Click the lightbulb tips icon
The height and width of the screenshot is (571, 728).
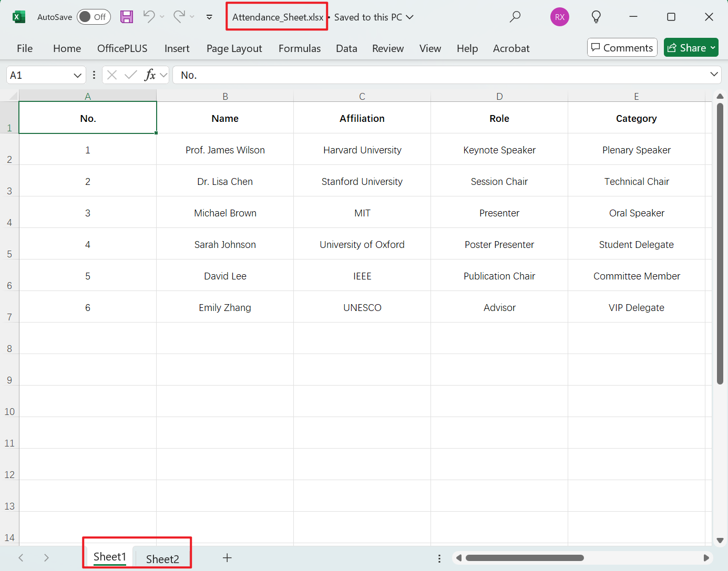pos(596,17)
